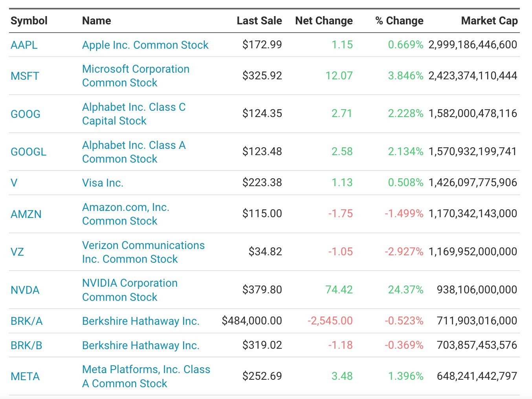Sort by the Market Cap header
532x399 pixels.
[489, 21]
